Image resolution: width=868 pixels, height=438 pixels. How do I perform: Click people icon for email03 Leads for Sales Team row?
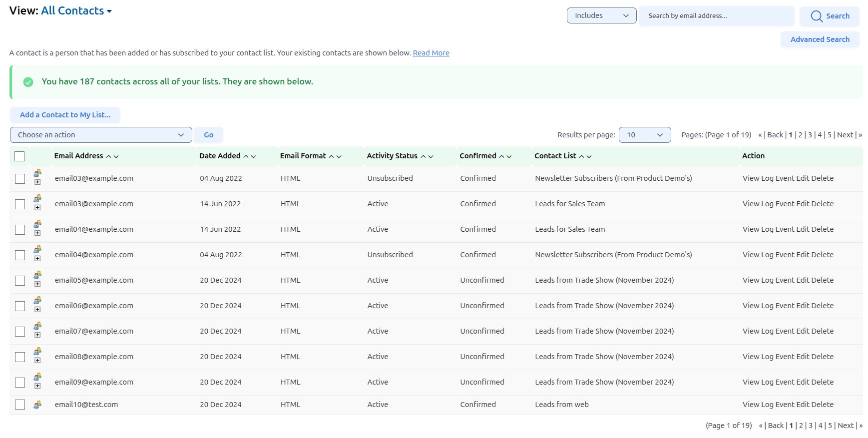[37, 198]
